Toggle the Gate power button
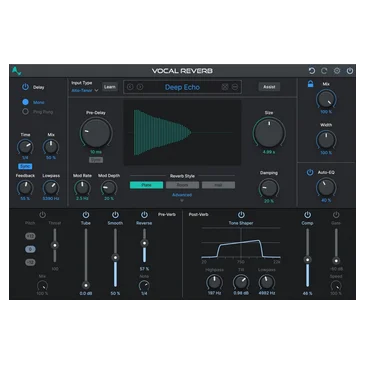The image size is (365, 365). coord(336,215)
